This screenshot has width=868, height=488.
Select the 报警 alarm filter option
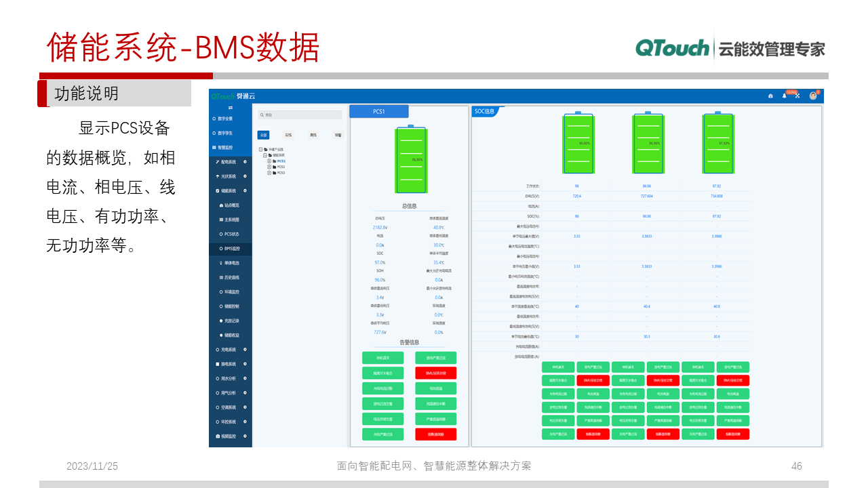click(336, 134)
